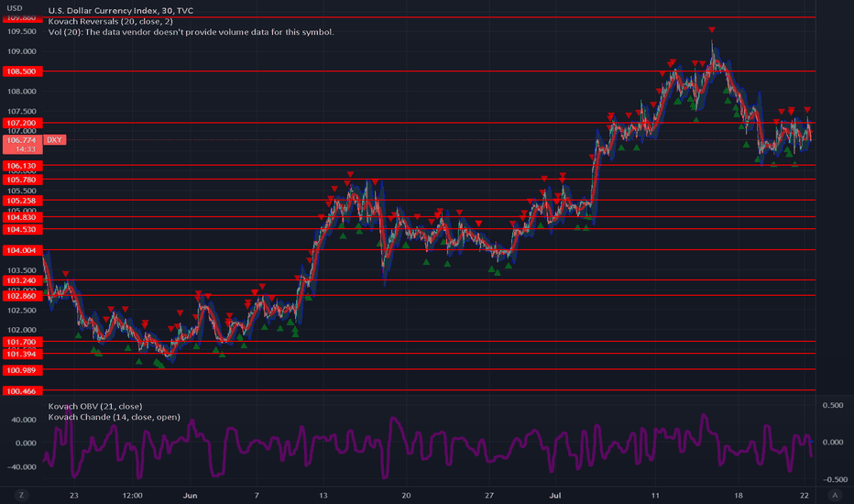Click the 103.240 red price level label

[22, 280]
